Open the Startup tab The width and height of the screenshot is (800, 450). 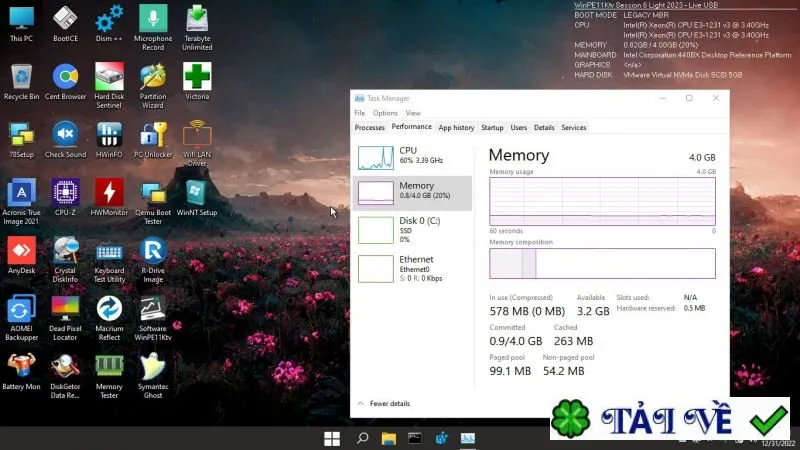pyautogui.click(x=492, y=128)
